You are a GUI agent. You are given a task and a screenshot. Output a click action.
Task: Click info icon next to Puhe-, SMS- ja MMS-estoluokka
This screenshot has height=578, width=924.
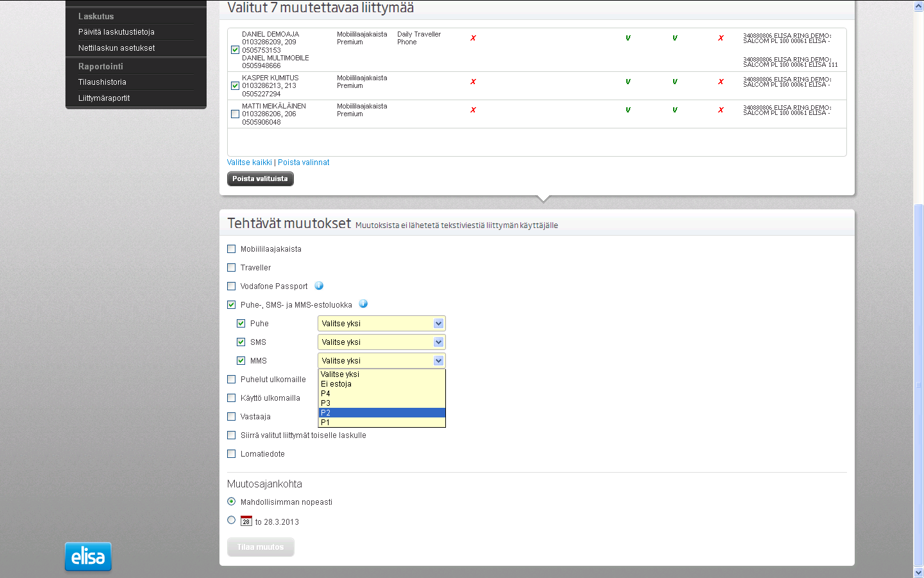click(x=363, y=304)
